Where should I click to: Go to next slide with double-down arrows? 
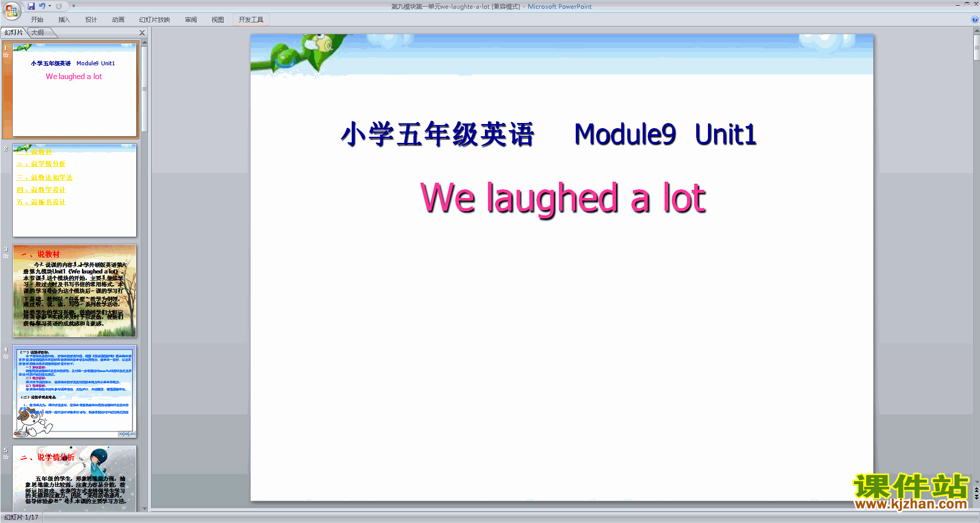[976, 497]
